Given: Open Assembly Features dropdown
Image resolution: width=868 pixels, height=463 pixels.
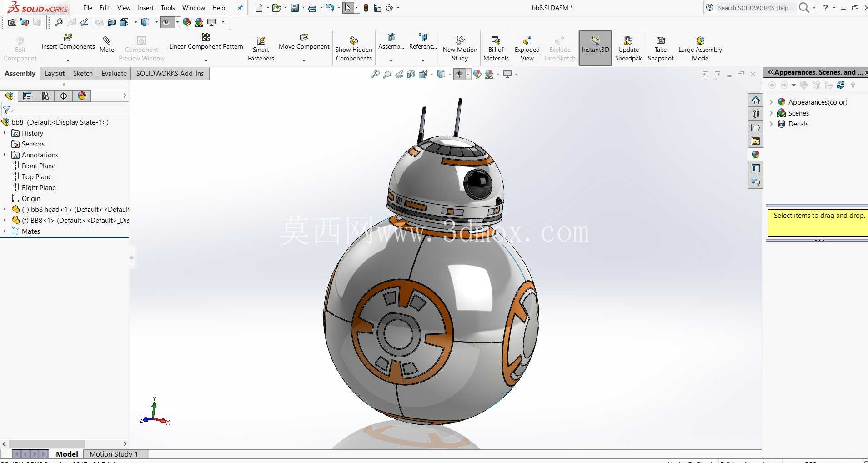Looking at the screenshot, I should 391,61.
